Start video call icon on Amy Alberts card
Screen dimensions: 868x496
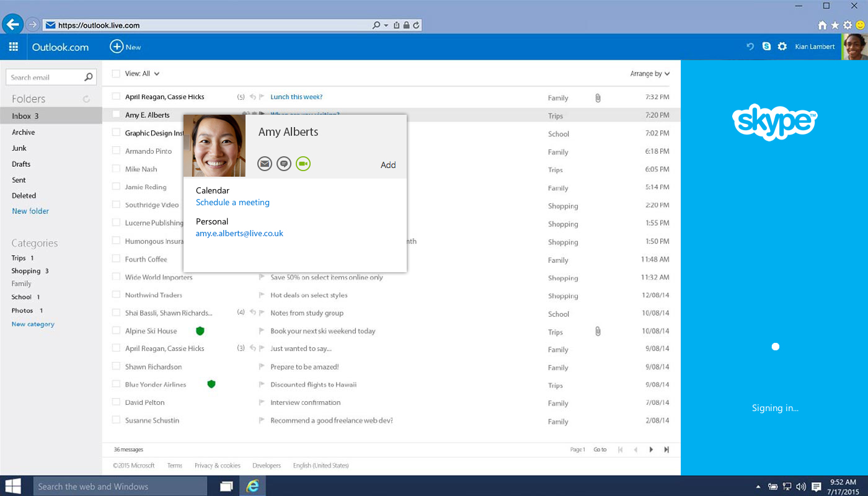click(x=303, y=164)
